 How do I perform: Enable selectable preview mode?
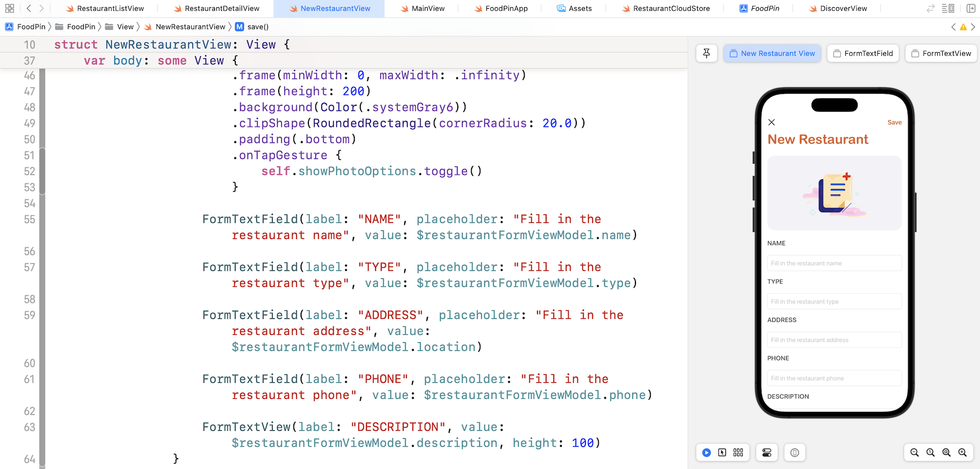coord(722,453)
